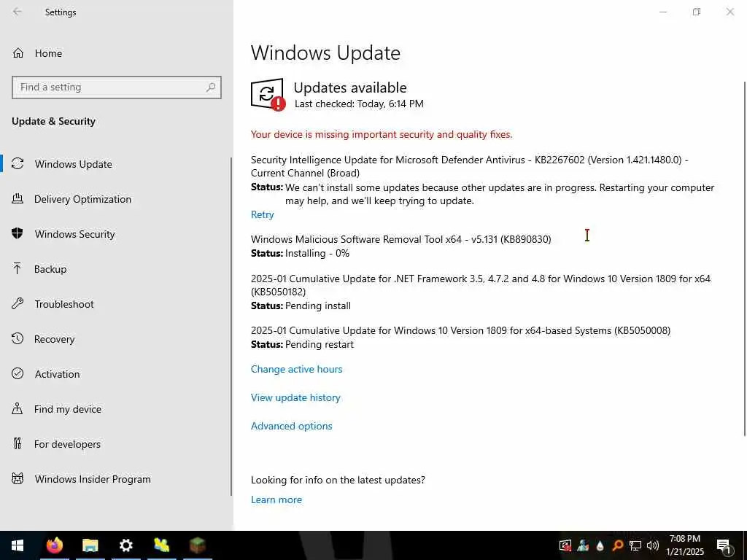The image size is (747, 560).
Task: Click the Malicious Software Removal Tool entry
Action: tap(401, 239)
